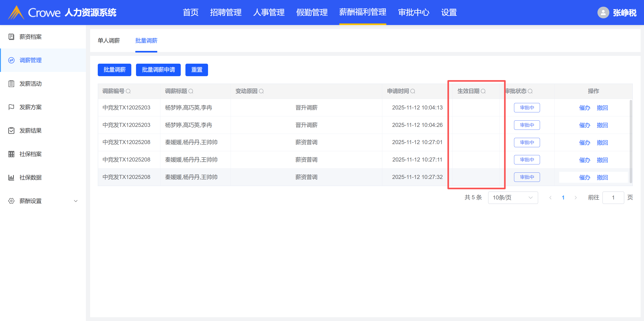This screenshot has height=321, width=644.
Task: Click the search icon beside 审批状态
Action: [x=530, y=91]
